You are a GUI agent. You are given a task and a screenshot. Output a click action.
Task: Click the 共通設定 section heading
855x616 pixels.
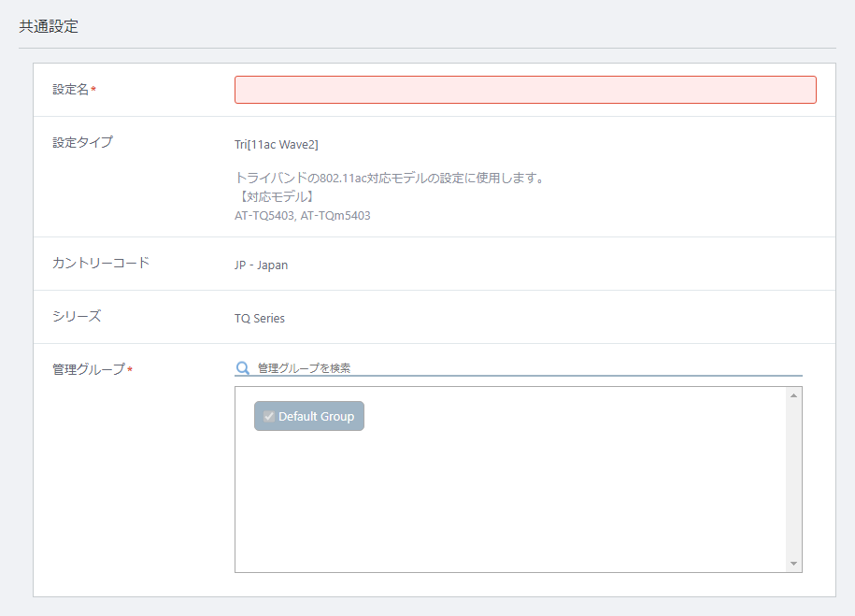[x=49, y=26]
